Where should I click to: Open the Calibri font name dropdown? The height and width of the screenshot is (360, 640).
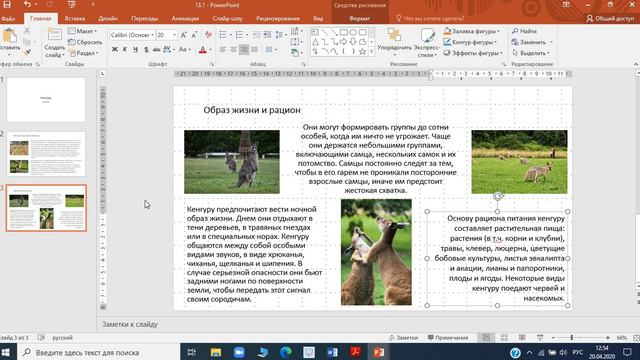point(153,35)
